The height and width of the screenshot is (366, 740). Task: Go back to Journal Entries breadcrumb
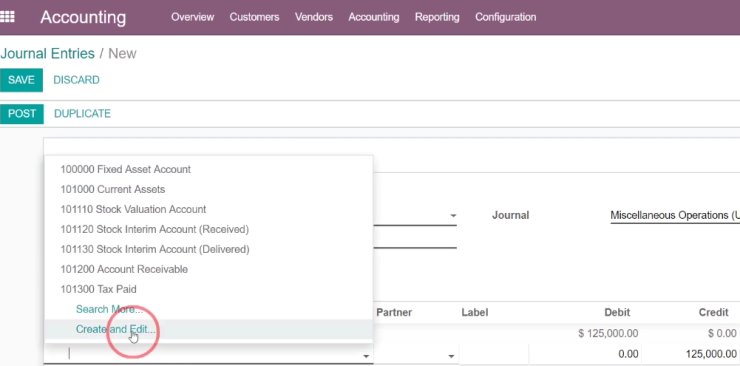[47, 53]
